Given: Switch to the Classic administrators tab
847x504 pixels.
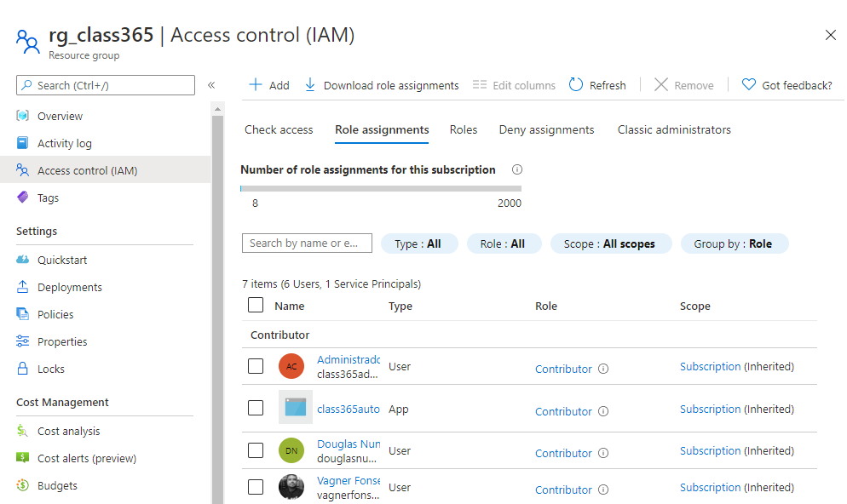Looking at the screenshot, I should pyautogui.click(x=674, y=129).
